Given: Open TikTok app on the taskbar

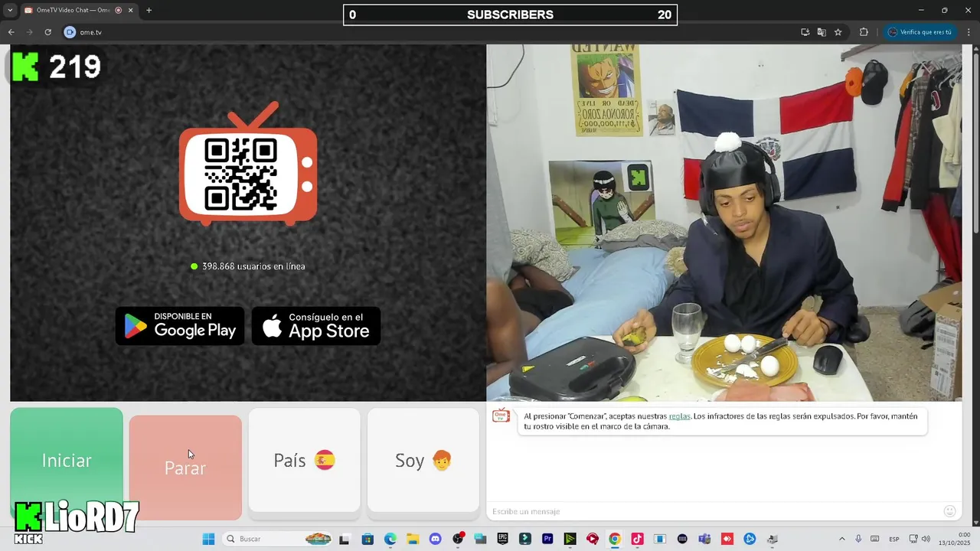Looking at the screenshot, I should tap(637, 539).
